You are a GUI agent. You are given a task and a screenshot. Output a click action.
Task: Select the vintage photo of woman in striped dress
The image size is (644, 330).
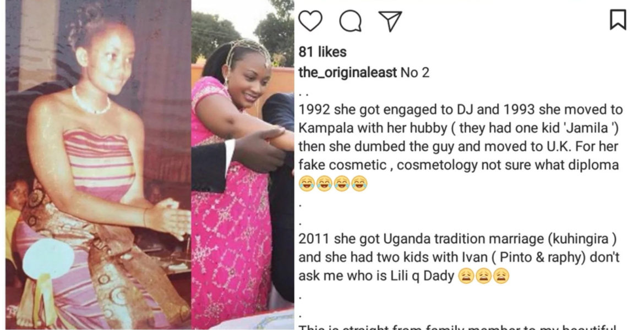pyautogui.click(x=98, y=165)
